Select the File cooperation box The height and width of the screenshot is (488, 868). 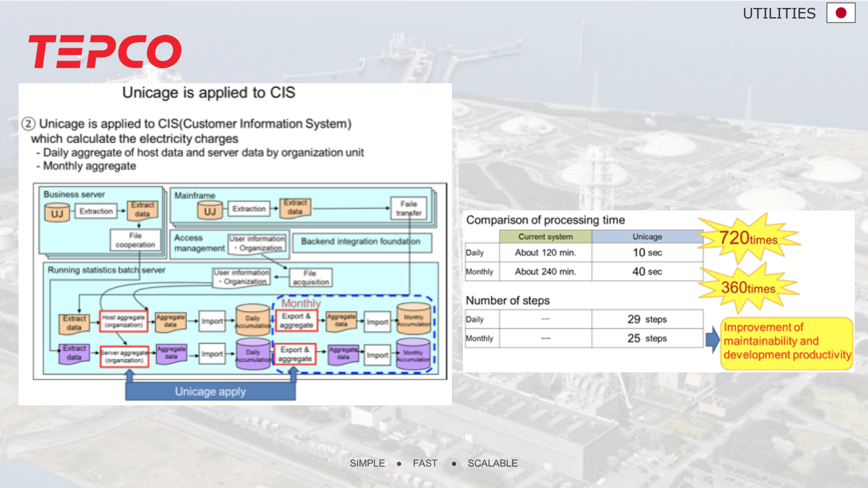(x=135, y=240)
